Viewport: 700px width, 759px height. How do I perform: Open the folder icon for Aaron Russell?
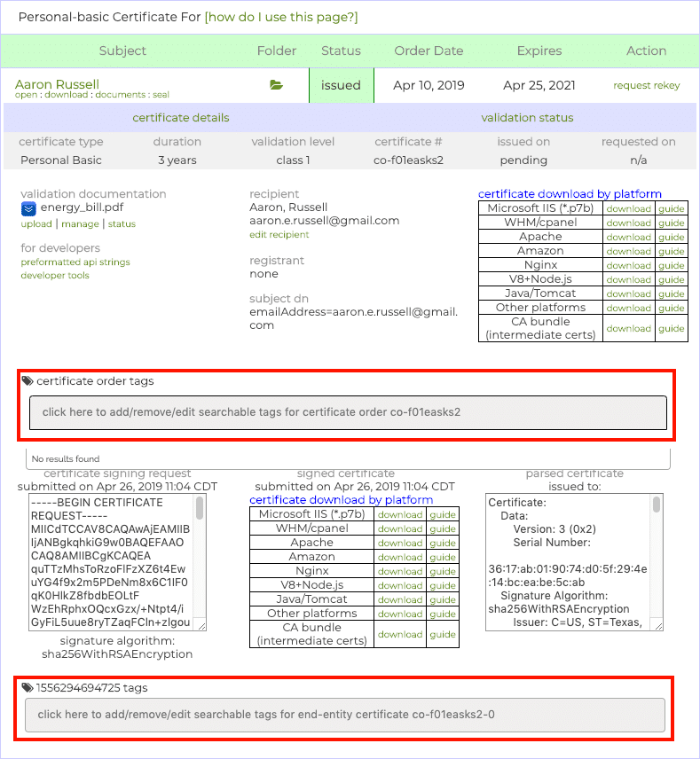(276, 85)
